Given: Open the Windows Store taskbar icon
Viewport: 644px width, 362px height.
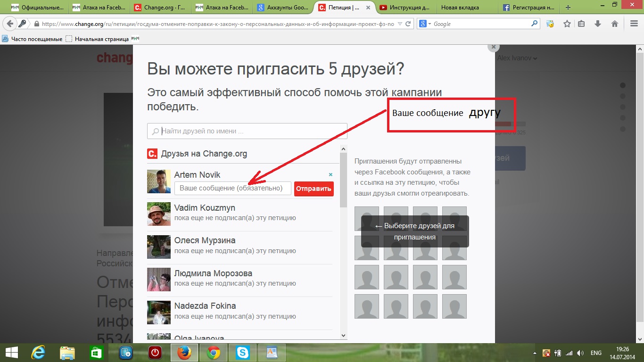Looking at the screenshot, I should [97, 352].
